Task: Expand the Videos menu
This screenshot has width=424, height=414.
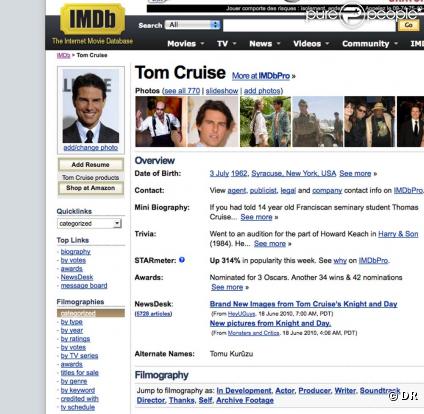Action: 311,44
